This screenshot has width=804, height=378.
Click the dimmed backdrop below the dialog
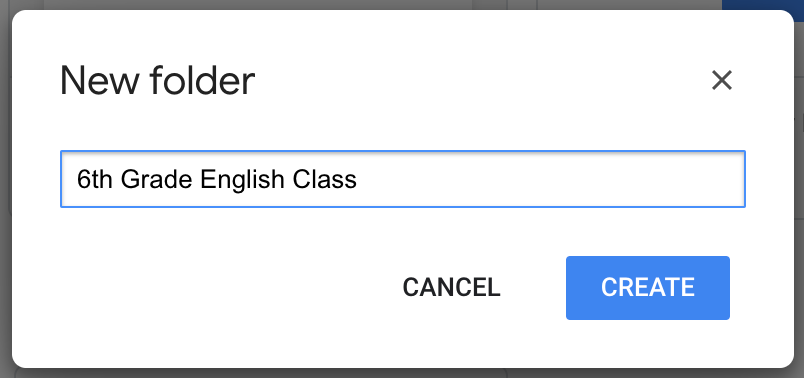tap(402, 373)
